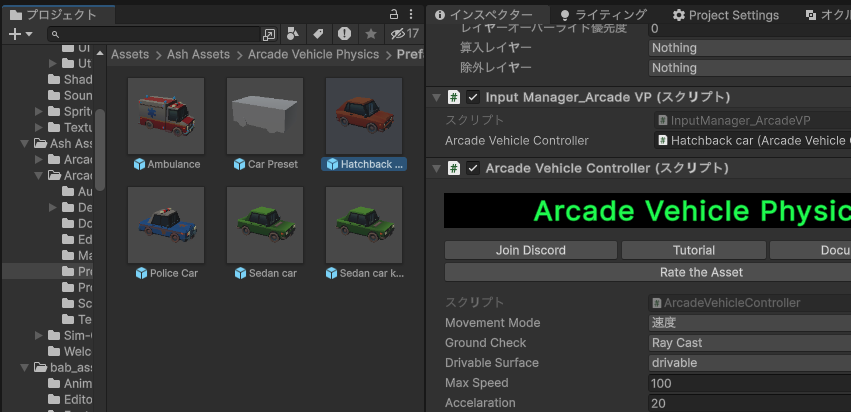Screen dimensions: 851x412
Task: Click the search by type filter icon
Action: (292, 34)
